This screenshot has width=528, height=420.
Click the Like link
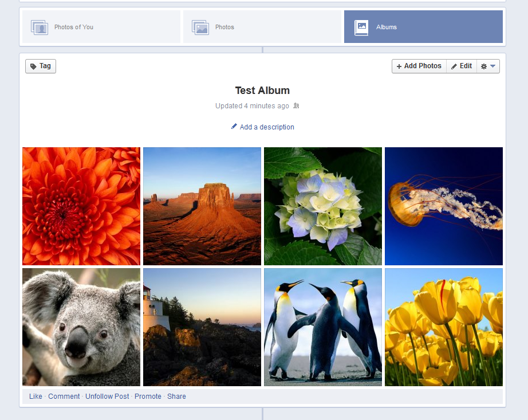click(x=36, y=397)
